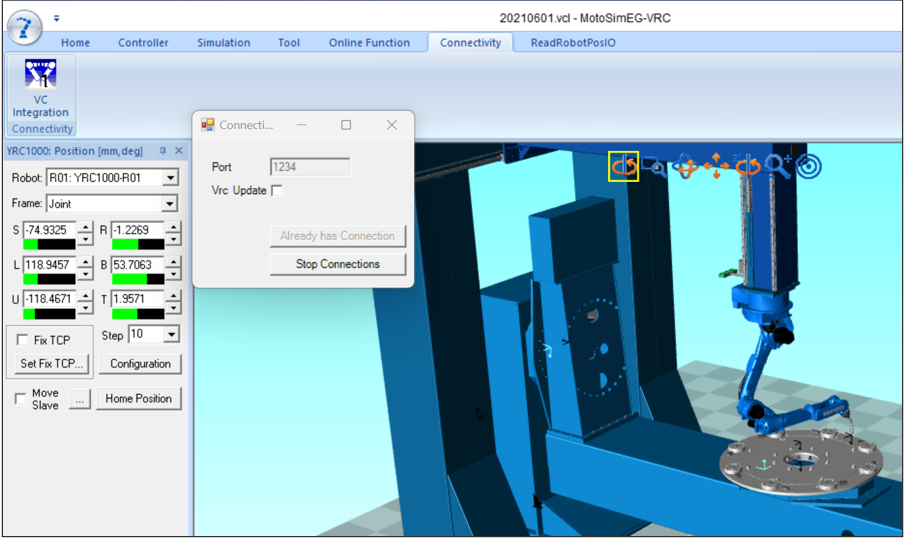Click the MotoSim application menu orb

24,27
